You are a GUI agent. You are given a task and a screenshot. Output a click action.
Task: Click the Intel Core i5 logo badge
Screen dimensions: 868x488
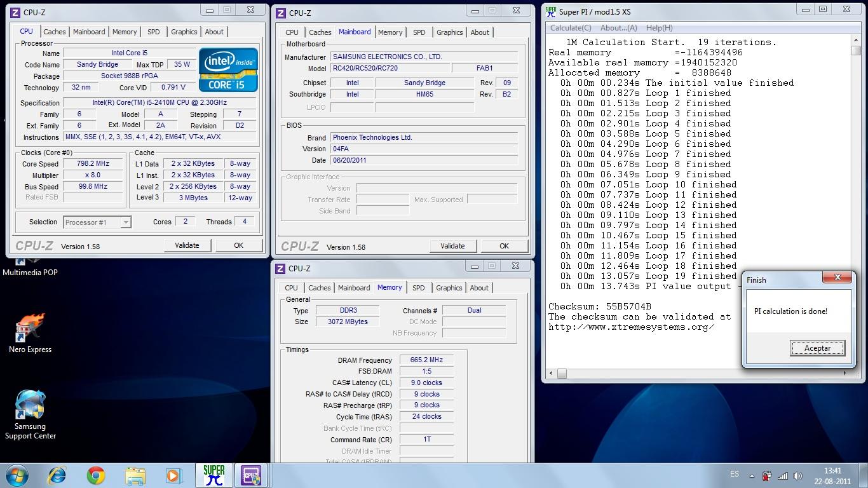coord(228,69)
